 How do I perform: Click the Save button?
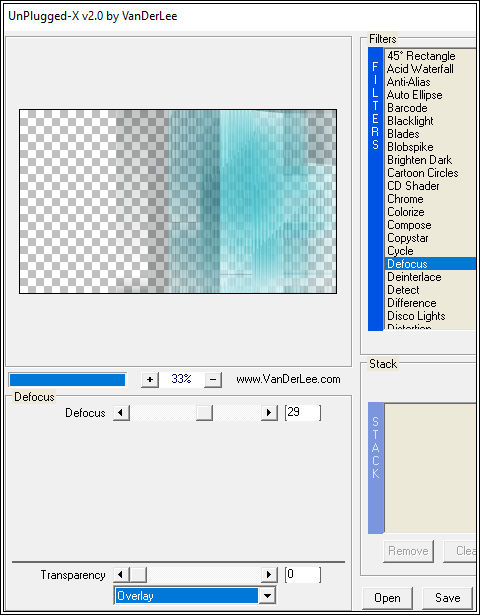pos(447,598)
